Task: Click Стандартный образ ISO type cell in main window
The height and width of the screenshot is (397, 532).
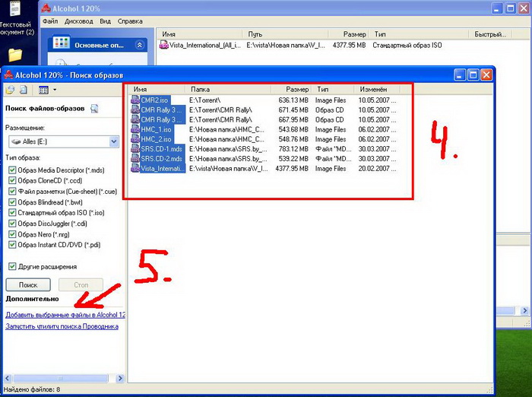Action: 407,45
